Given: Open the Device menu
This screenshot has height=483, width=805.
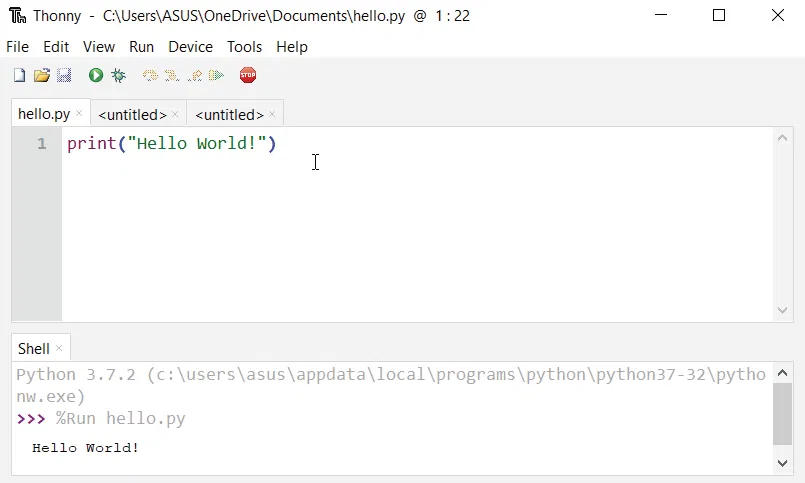Looking at the screenshot, I should coord(190,47).
